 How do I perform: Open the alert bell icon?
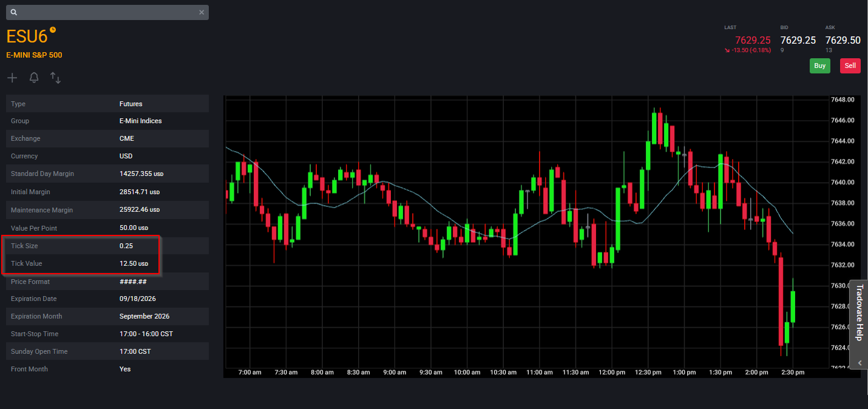(x=34, y=78)
